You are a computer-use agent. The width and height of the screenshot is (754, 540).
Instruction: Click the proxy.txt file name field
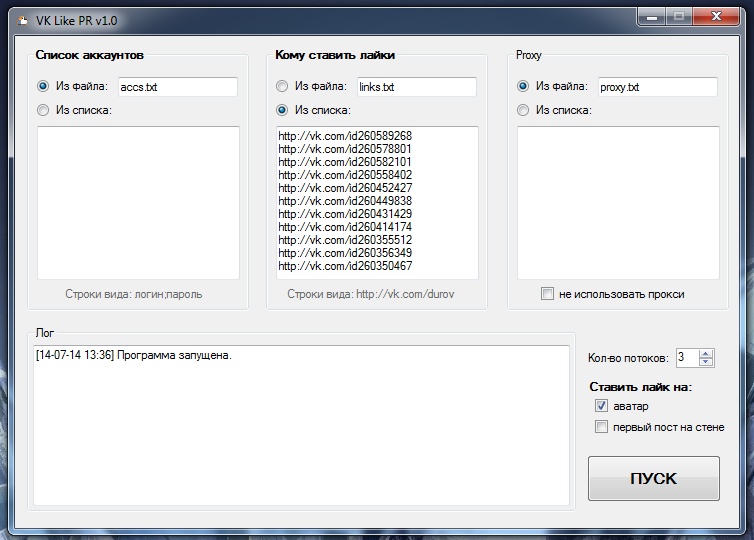[x=658, y=87]
